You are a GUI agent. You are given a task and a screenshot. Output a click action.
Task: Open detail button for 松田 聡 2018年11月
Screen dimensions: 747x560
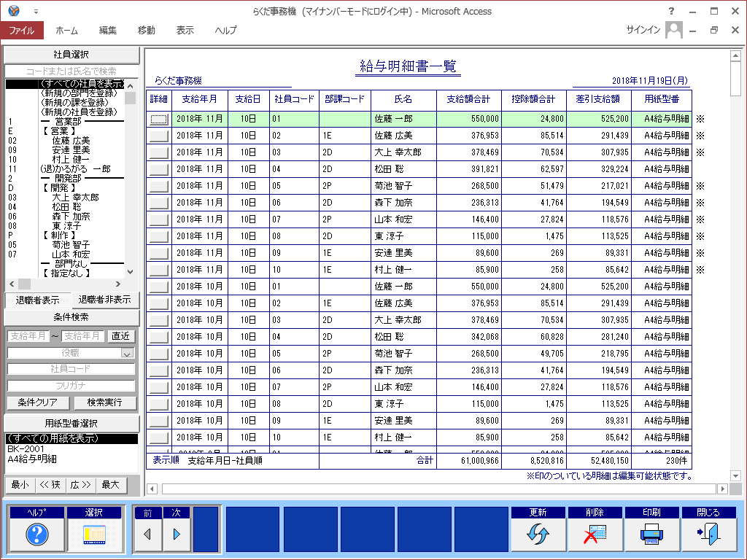(x=158, y=169)
